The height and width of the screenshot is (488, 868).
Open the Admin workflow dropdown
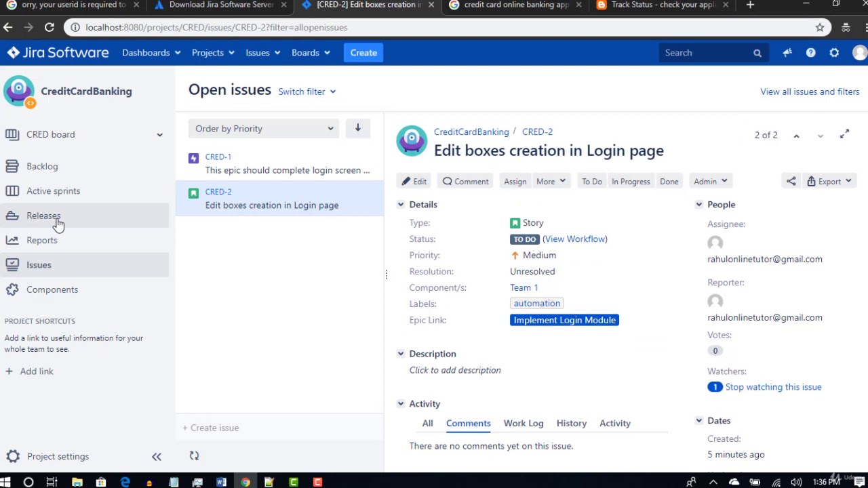pyautogui.click(x=710, y=182)
